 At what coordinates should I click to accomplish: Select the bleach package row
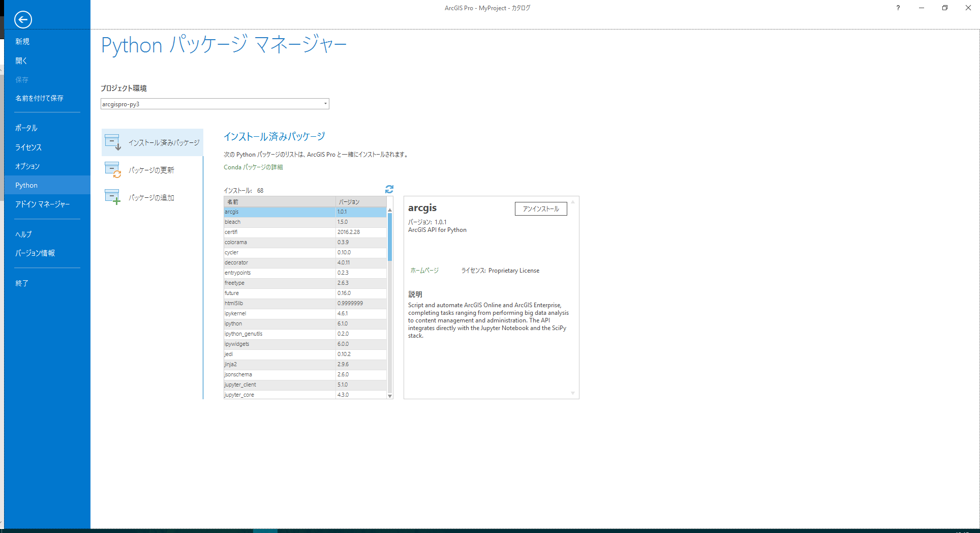point(280,222)
